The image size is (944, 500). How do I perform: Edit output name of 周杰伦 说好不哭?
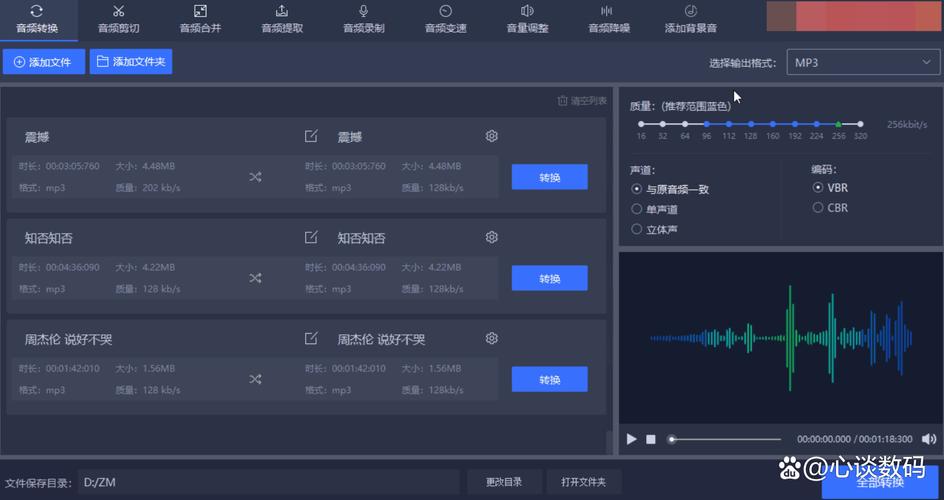point(311,338)
